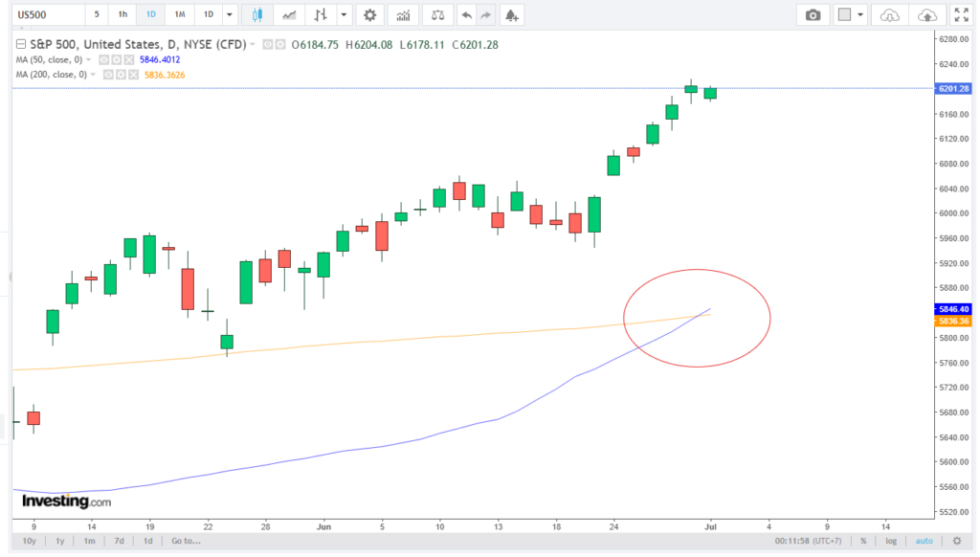Open the indicators panel icon
This screenshot has height=557, width=980.
coord(404,15)
